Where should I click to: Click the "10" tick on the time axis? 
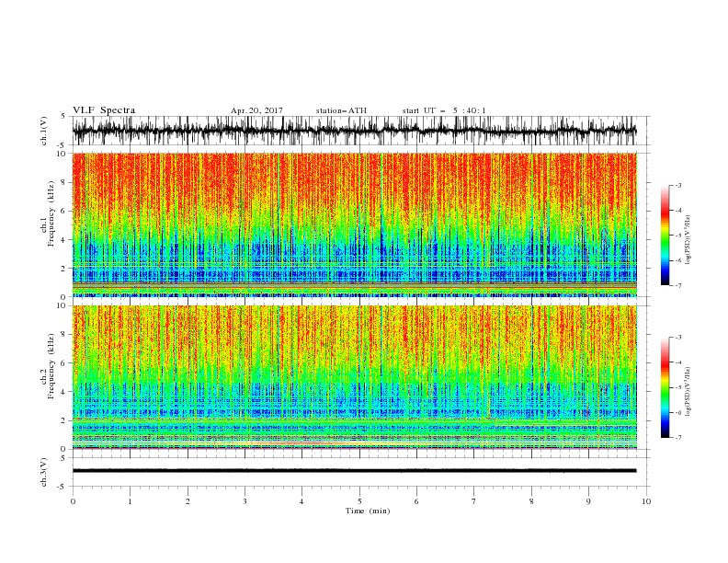646,501
